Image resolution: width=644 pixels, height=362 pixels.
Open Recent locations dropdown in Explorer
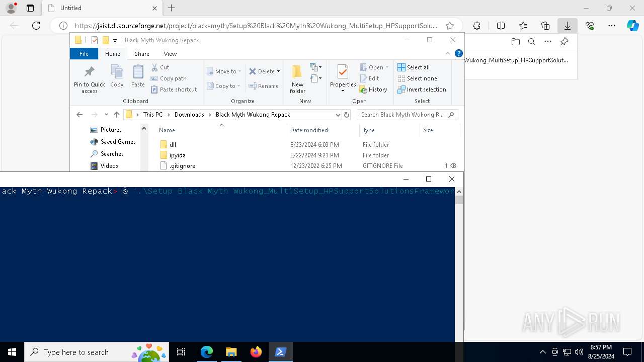[106, 115]
